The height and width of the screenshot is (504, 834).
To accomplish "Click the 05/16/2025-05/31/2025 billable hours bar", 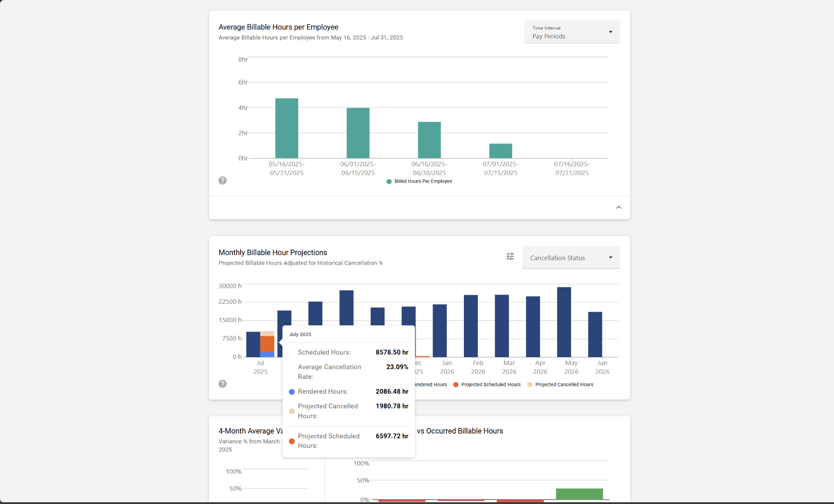I will pyautogui.click(x=286, y=128).
